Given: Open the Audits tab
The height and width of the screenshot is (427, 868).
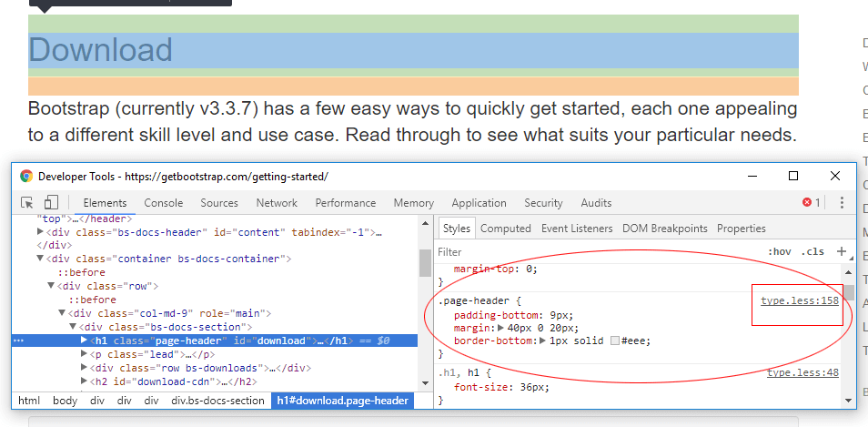Looking at the screenshot, I should tap(596, 203).
